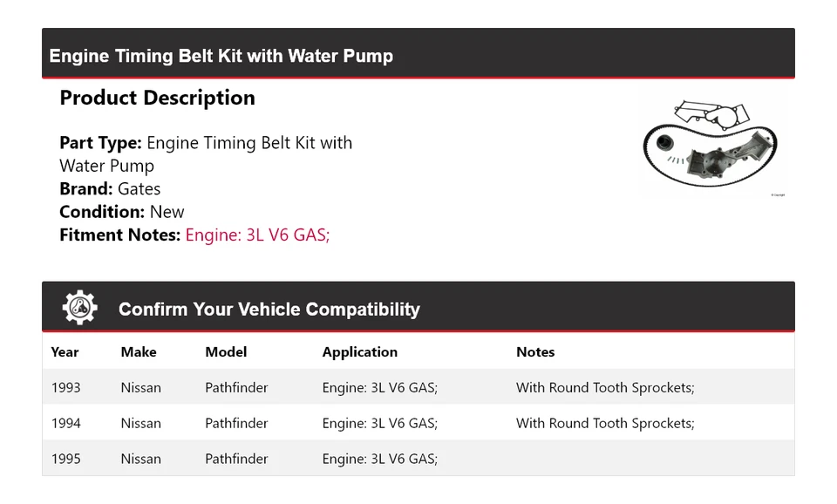
Task: Click the 1993 row's Round Tooth Sprockets note
Action: tap(605, 388)
